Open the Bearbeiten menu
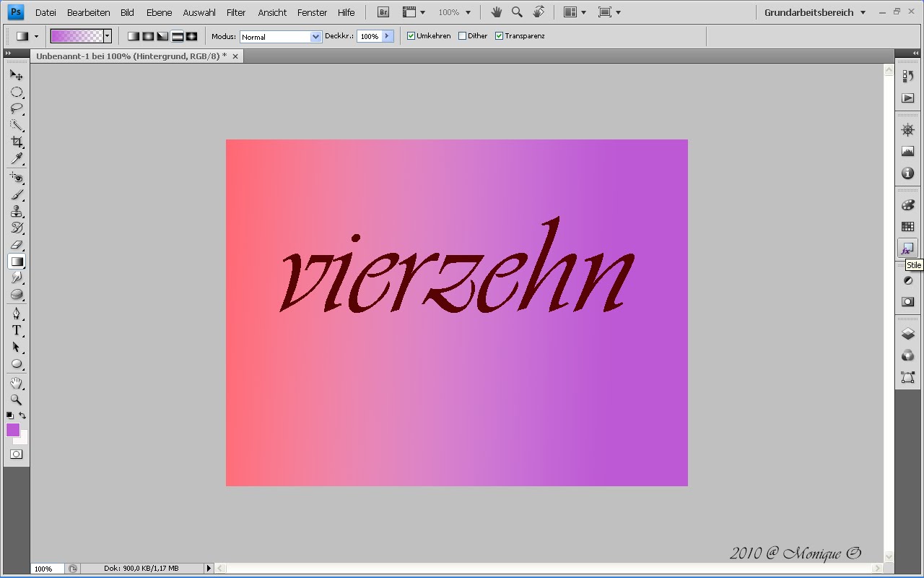 (x=88, y=12)
